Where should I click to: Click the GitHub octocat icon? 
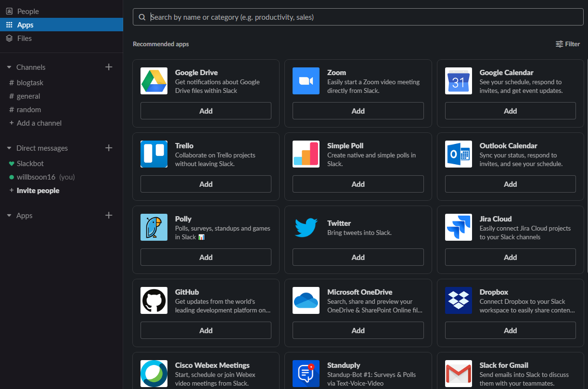pyautogui.click(x=154, y=300)
